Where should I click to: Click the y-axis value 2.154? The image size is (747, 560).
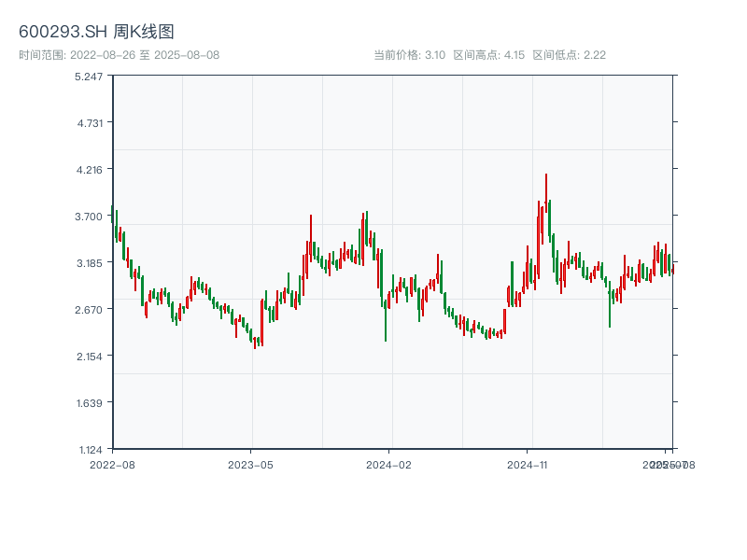(x=89, y=357)
